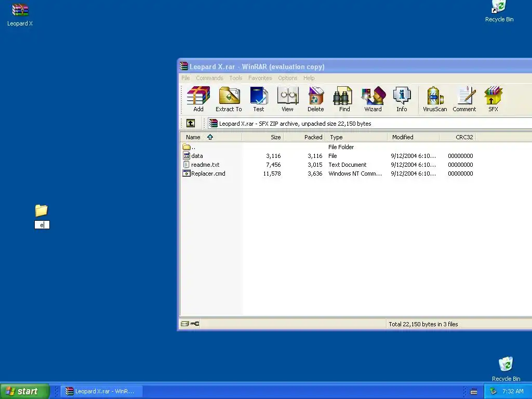Click the folder name edit box
The image size is (532, 399).
click(42, 224)
